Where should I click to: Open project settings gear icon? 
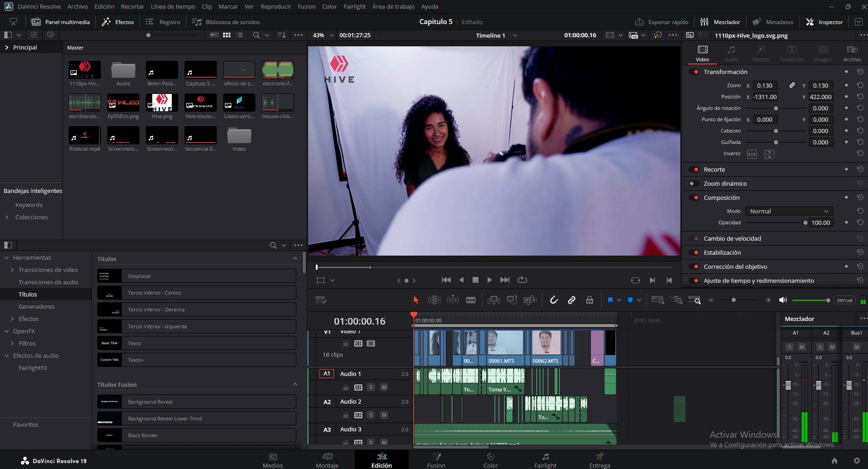tap(857, 460)
